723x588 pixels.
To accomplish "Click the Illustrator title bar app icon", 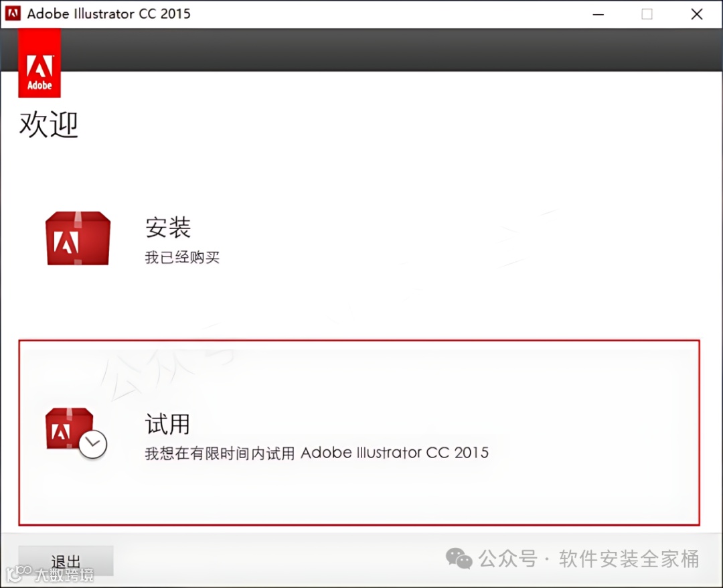I will tap(13, 13).
